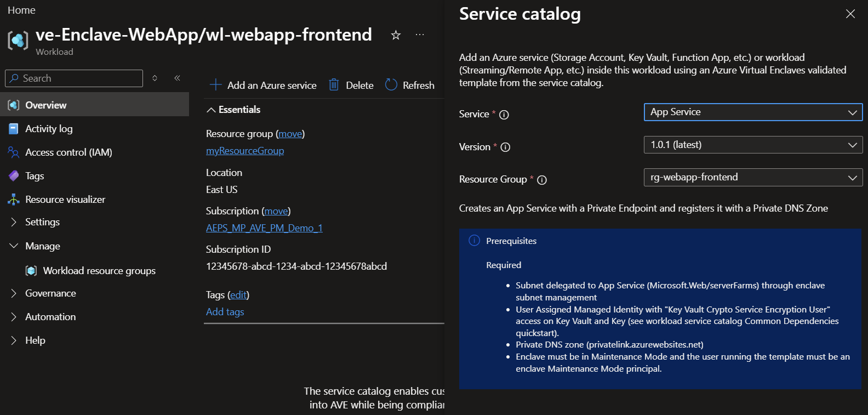The image size is (868, 415).
Task: Click the purple Tags icon
Action: click(x=14, y=175)
